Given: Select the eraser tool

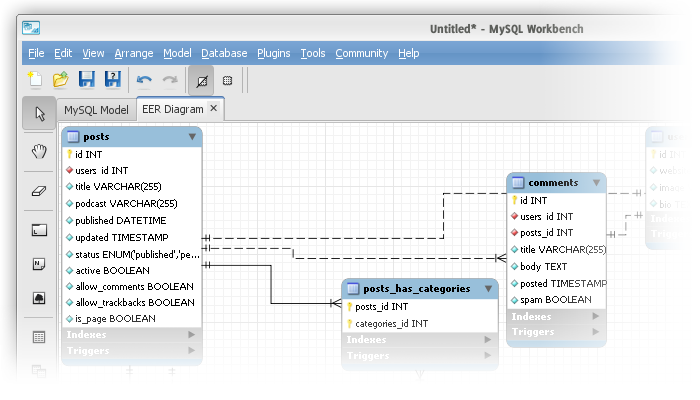Looking at the screenshot, I should pos(39,191).
